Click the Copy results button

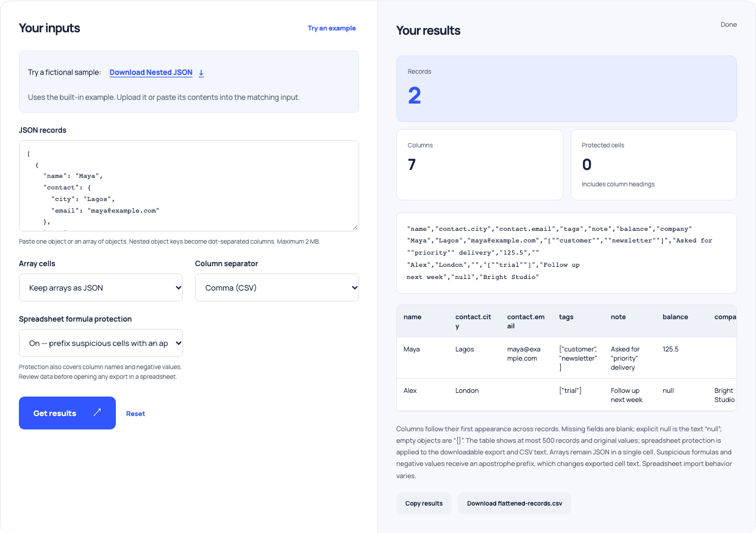tap(424, 503)
